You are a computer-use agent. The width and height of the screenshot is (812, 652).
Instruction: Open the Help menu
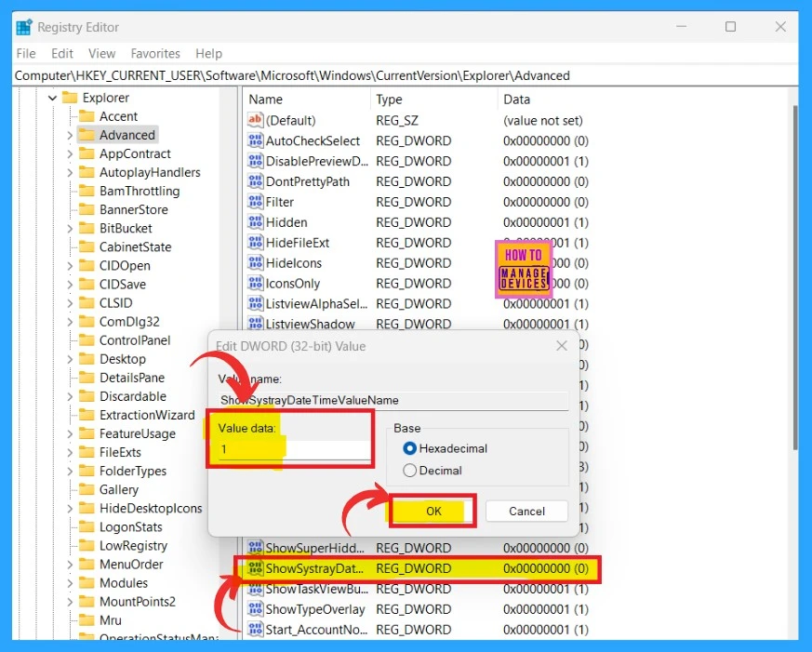pyautogui.click(x=208, y=53)
